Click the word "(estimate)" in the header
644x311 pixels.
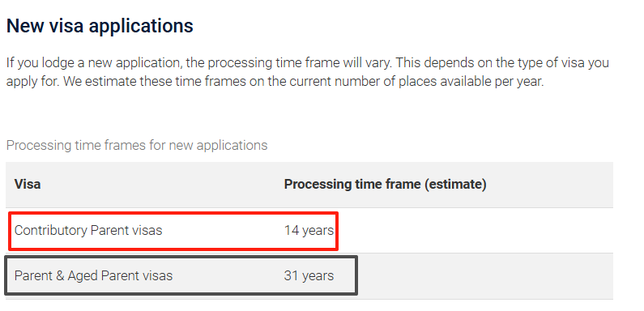(x=455, y=184)
